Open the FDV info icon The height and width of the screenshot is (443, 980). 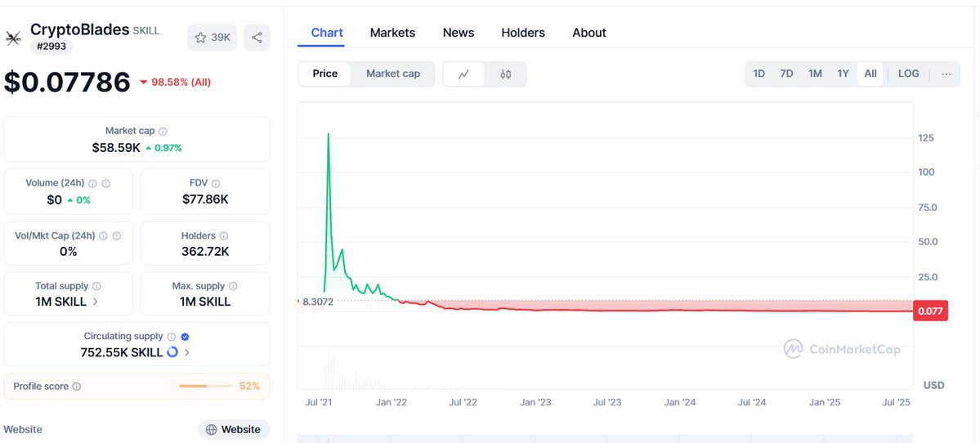pyautogui.click(x=216, y=183)
